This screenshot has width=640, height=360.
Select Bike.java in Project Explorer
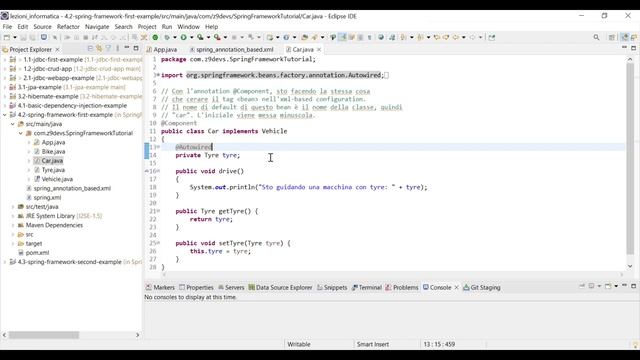tap(53, 151)
